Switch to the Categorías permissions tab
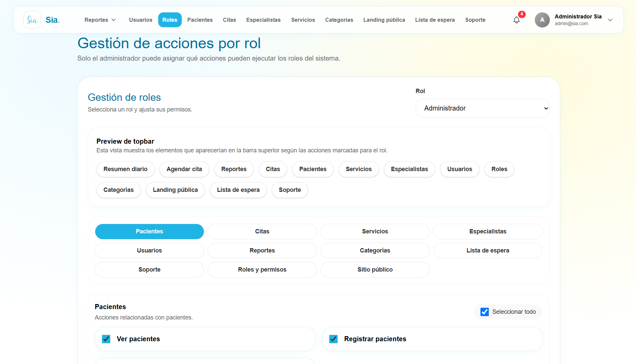636x364 pixels. coord(375,250)
